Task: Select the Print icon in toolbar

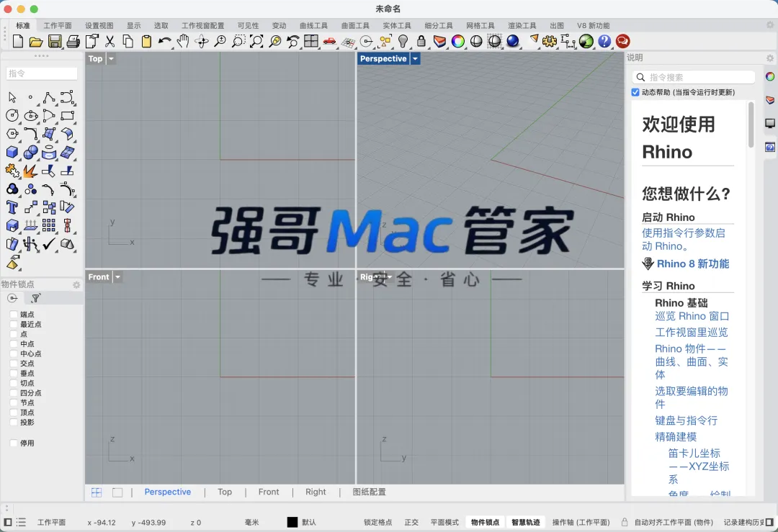Action: pyautogui.click(x=73, y=41)
